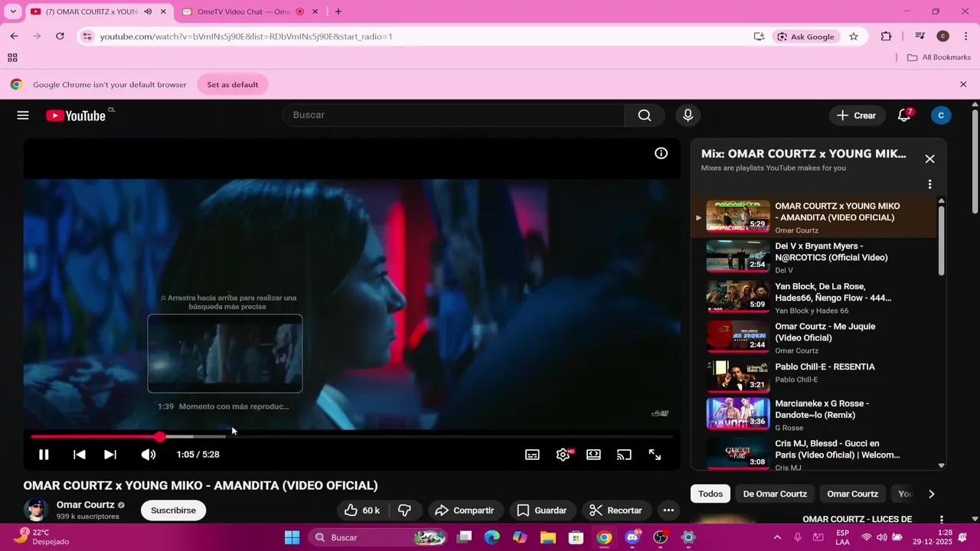Go to the YouTube home logo
The height and width of the screenshot is (551, 980).
pos(76,116)
